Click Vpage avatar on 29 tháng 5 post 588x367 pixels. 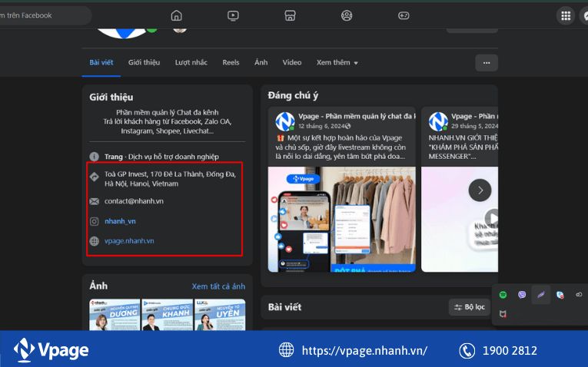pos(438,121)
